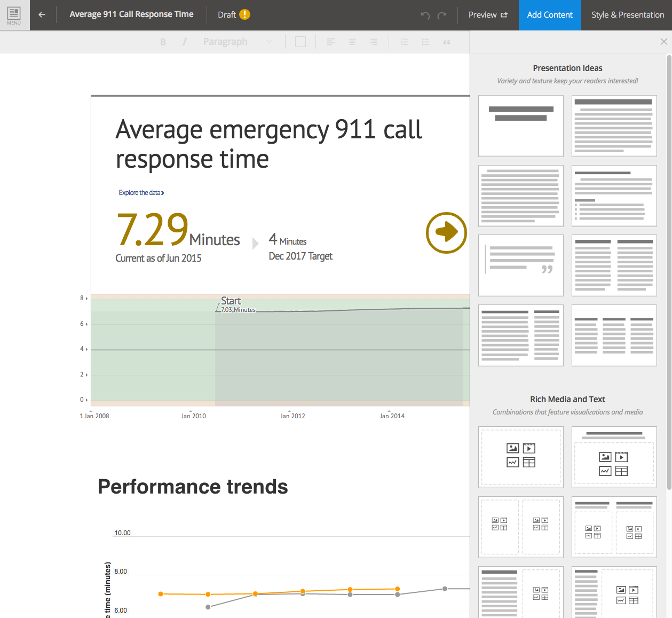Close the Add Content panel
Image resolution: width=672 pixels, height=618 pixels.
tap(663, 42)
